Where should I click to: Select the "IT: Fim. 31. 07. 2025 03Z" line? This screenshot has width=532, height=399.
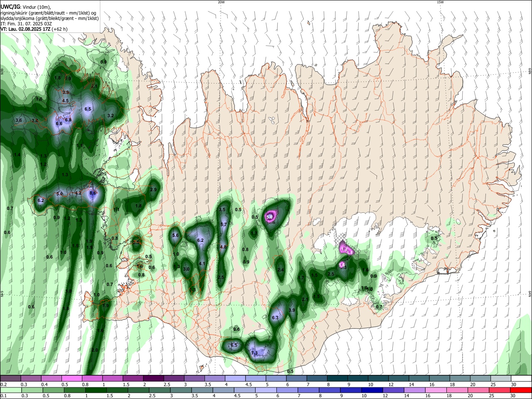tap(26, 24)
